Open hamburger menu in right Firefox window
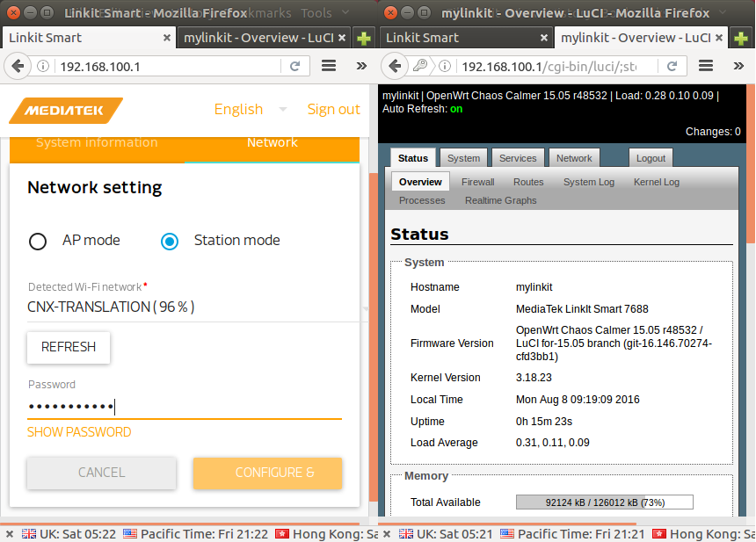This screenshot has height=542, width=756. pyautogui.click(x=706, y=66)
